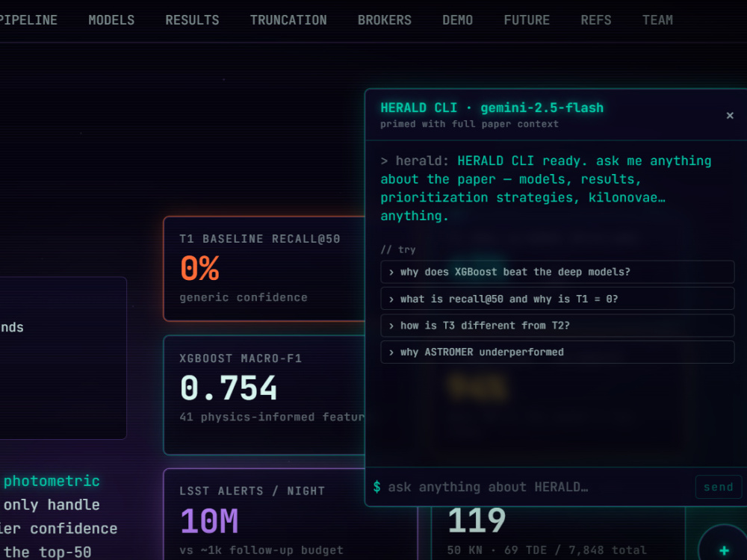
Task: Select the XGBOOST MACRO-F1 card
Action: [x=264, y=395]
